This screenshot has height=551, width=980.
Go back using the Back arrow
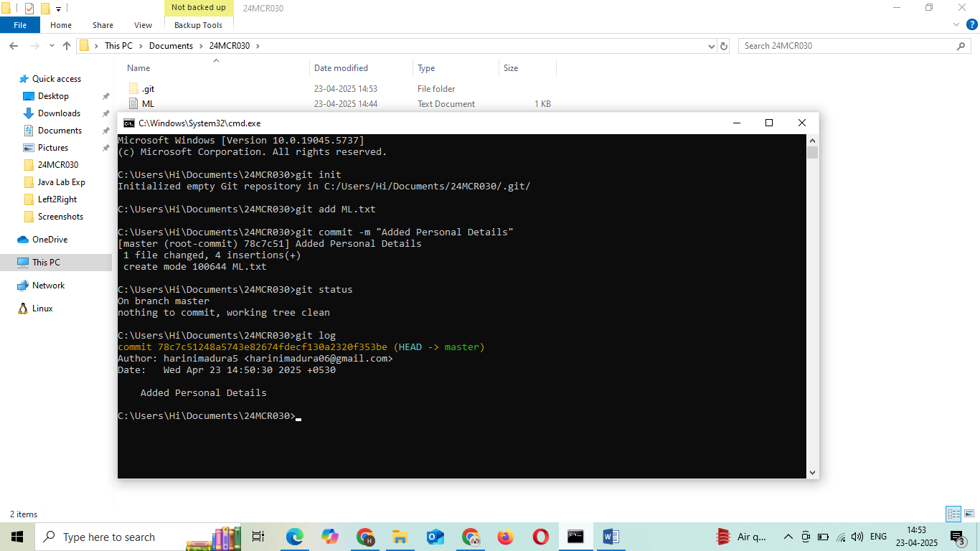click(x=13, y=46)
